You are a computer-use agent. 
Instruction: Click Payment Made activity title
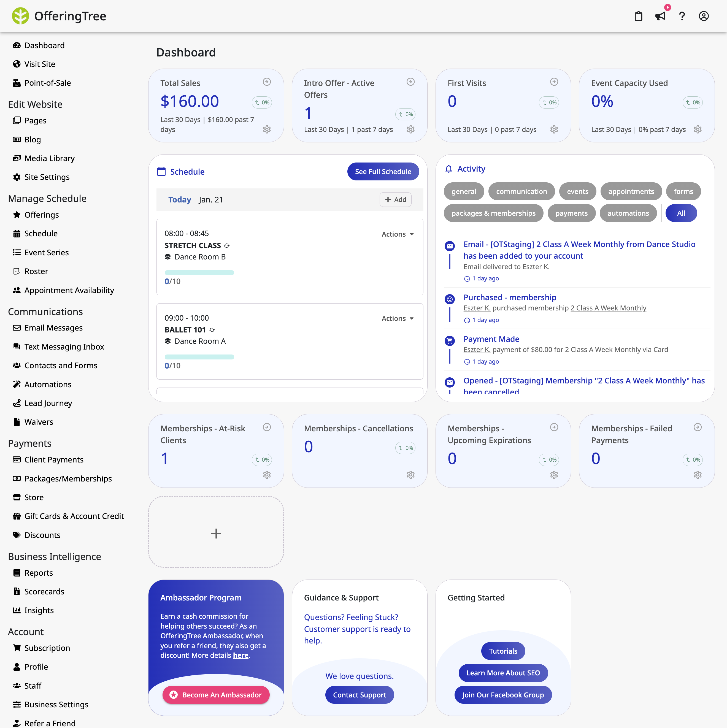click(x=491, y=339)
